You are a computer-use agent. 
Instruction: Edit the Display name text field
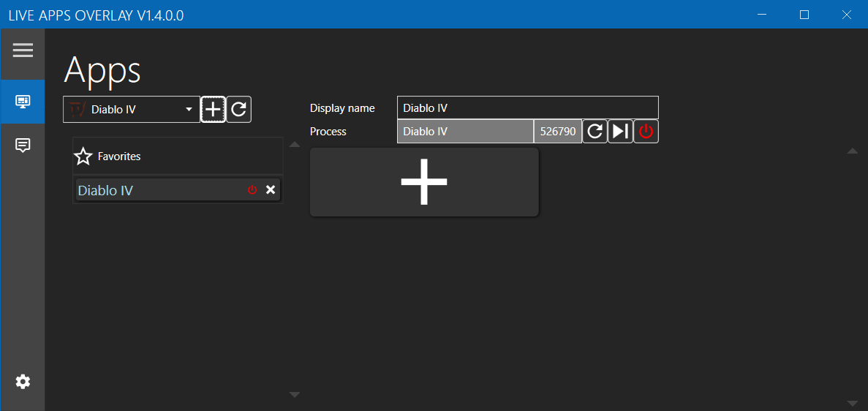[x=527, y=108]
